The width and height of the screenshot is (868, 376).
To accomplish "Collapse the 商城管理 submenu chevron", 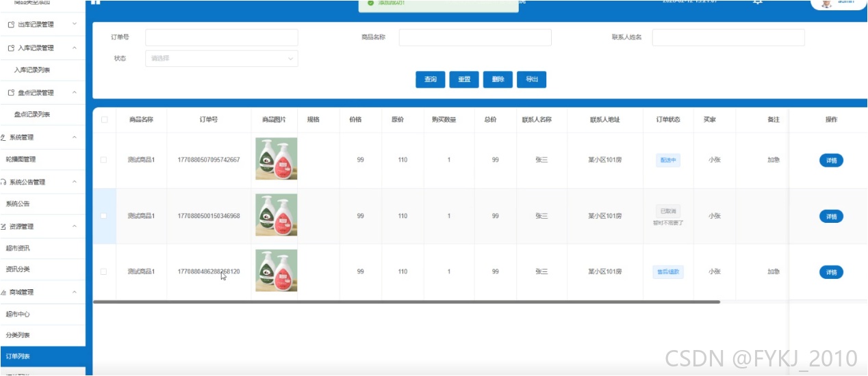I will point(74,293).
